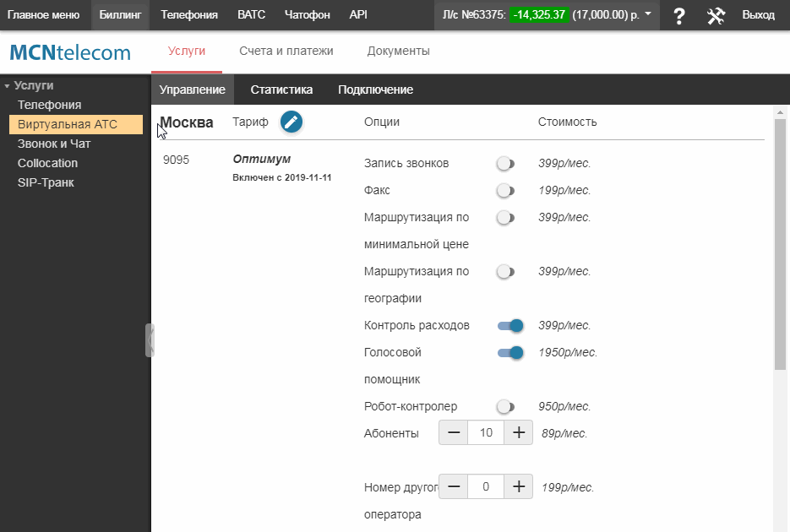790x532 pixels.
Task: Open the tools settings icon
Action: click(x=716, y=15)
